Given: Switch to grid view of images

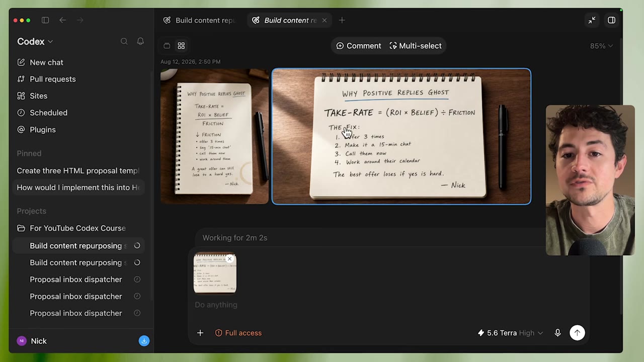Looking at the screenshot, I should (x=181, y=46).
